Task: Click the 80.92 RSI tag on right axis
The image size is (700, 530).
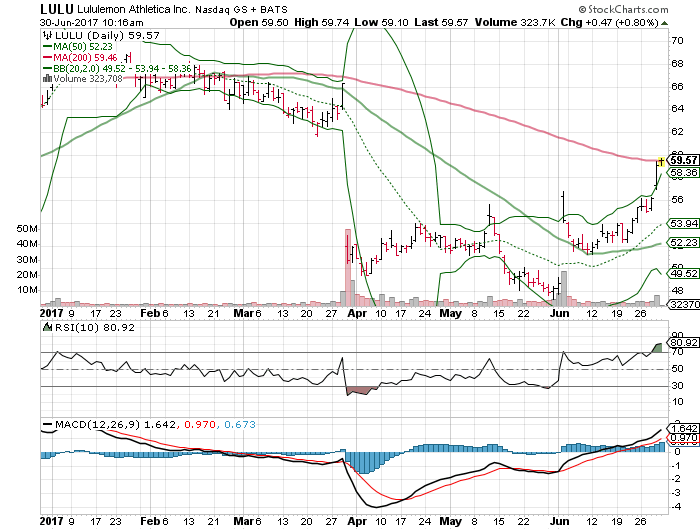Action: (x=683, y=343)
